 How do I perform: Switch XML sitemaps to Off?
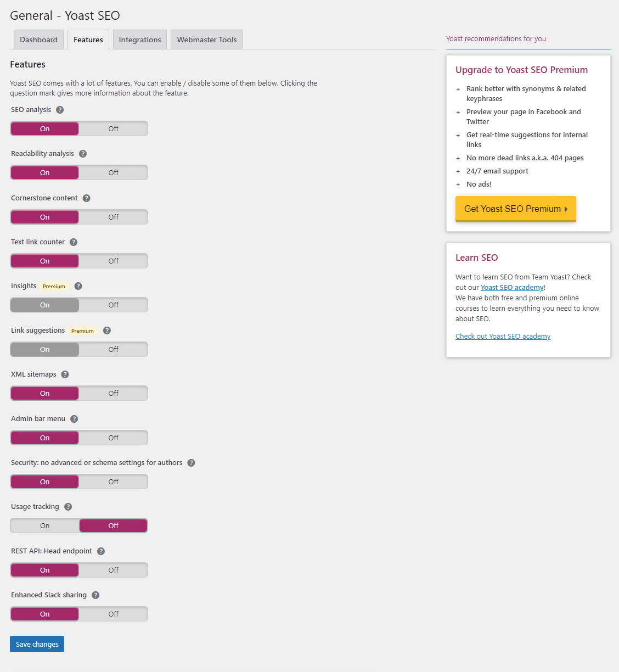113,394
